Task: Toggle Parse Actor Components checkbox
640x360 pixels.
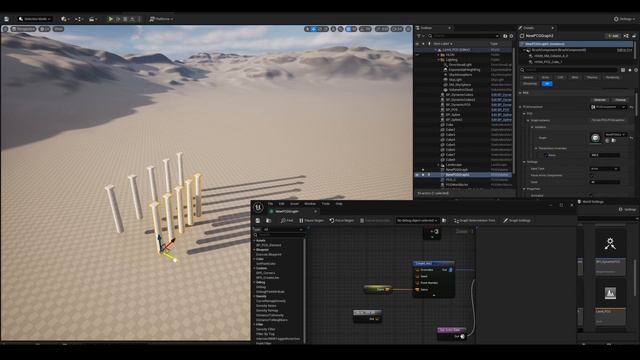Action: pos(592,176)
